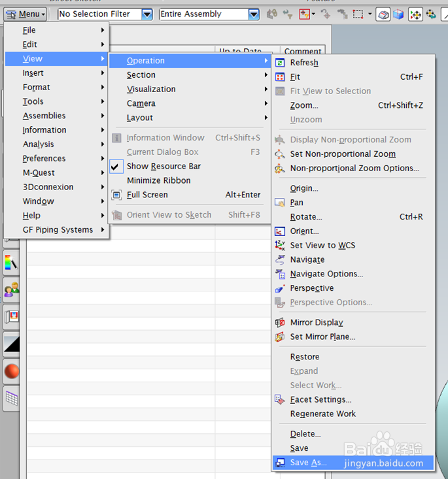Click the Fit view icon

point(280,77)
